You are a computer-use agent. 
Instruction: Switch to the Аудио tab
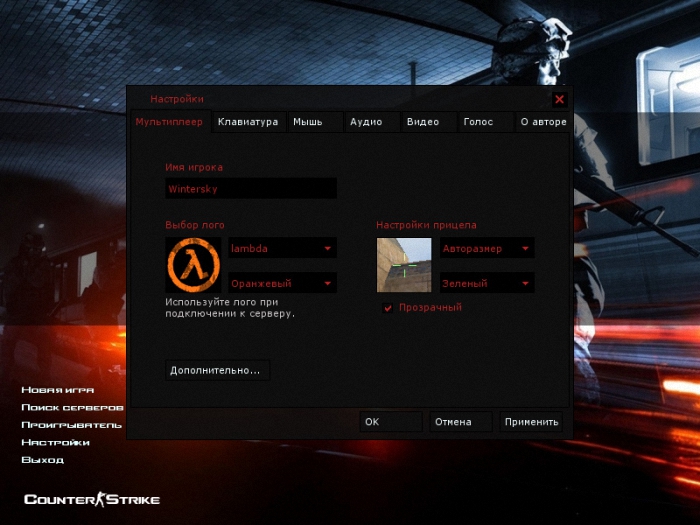[372, 121]
